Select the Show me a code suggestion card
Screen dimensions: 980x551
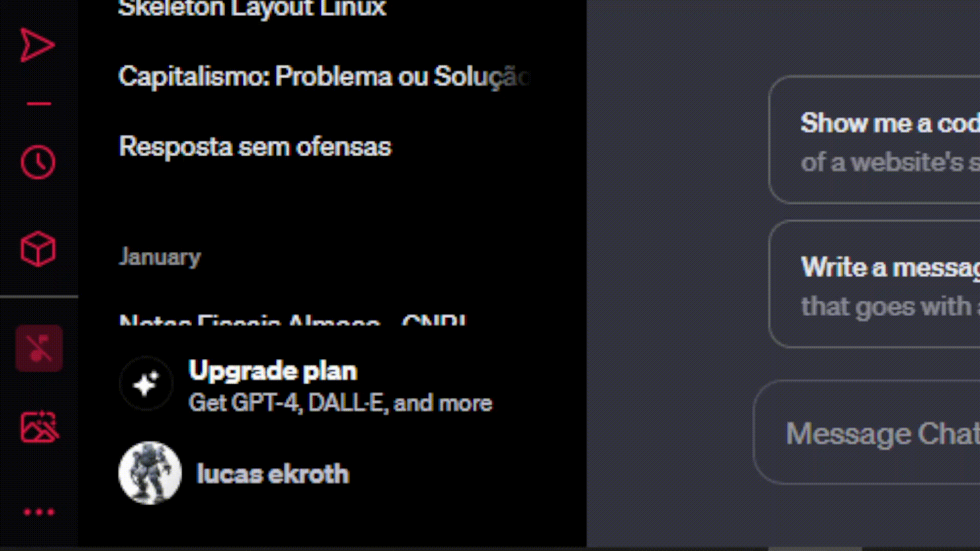(874, 140)
